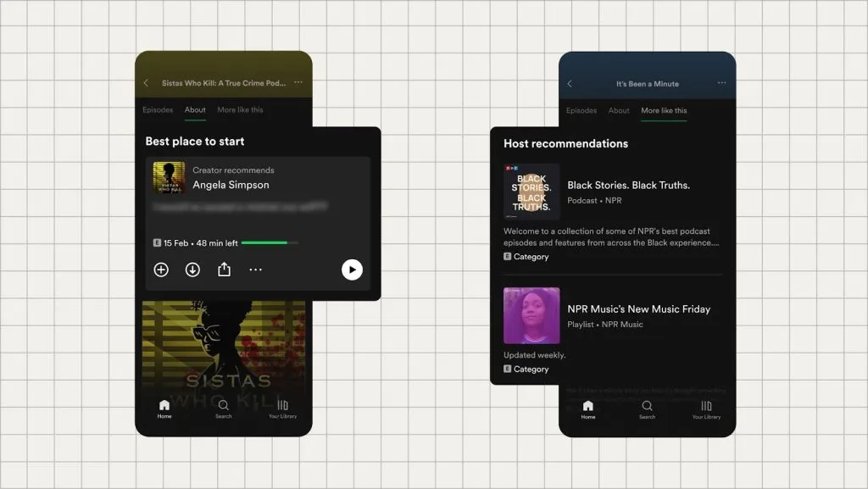Click the 'Host recommendations' heading
868x489 pixels.
(x=565, y=144)
